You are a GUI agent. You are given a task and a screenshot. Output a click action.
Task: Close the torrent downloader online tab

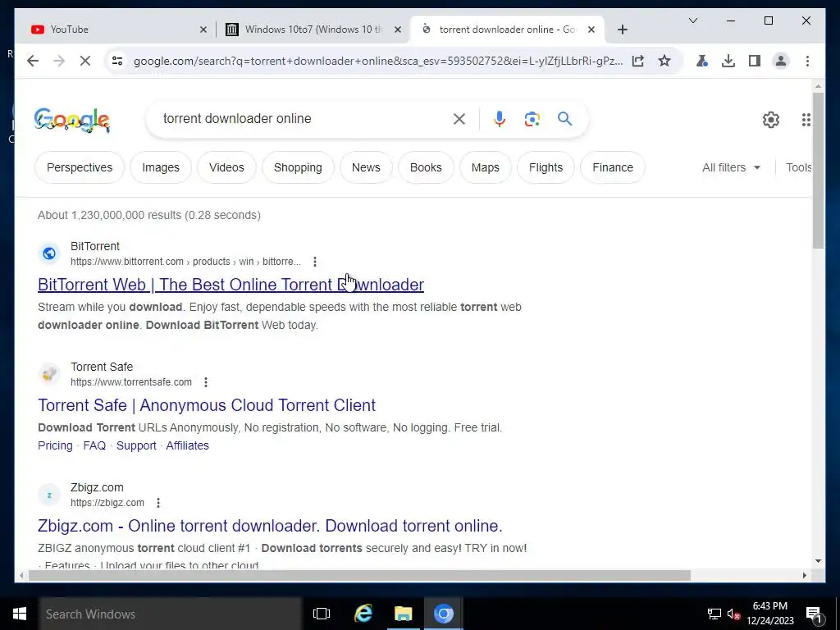[x=591, y=30]
